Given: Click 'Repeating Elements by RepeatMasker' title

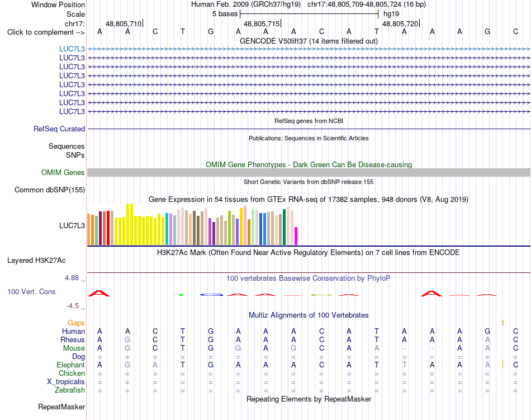Looking at the screenshot, I should click(309, 399).
